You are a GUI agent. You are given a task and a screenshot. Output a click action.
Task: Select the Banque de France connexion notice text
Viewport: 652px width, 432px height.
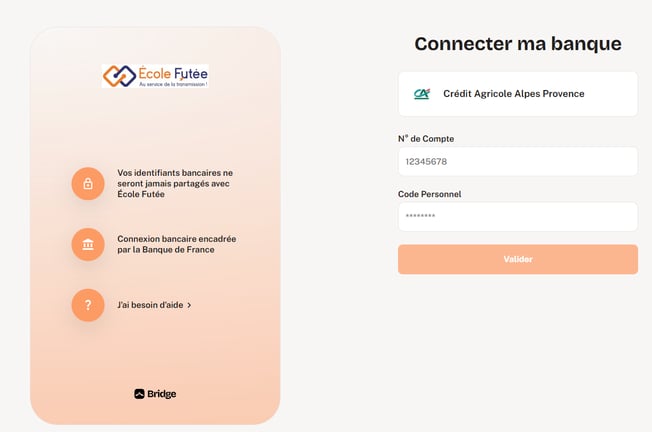point(176,244)
